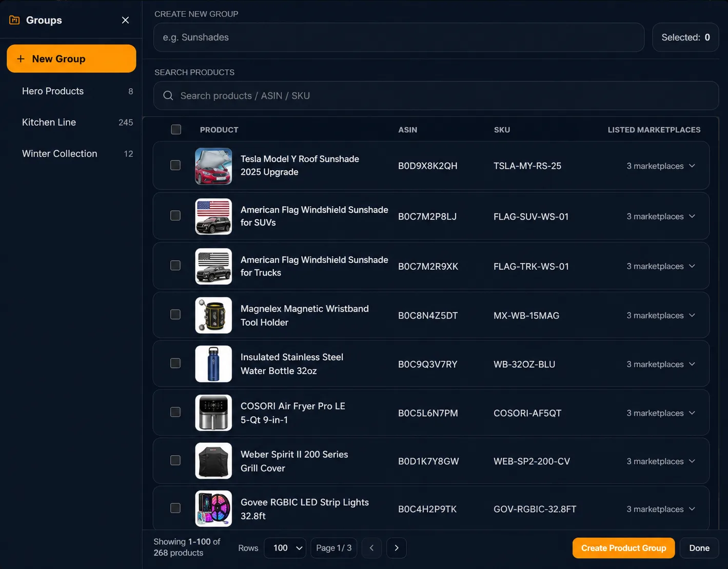Check the COSORI Air Fryer row
Image resolution: width=728 pixels, height=569 pixels.
pos(175,412)
